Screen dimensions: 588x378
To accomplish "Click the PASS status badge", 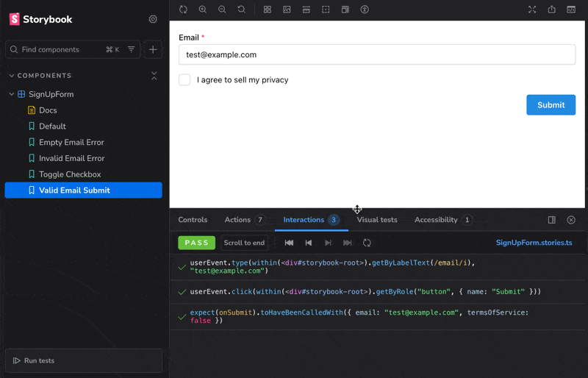I will (x=196, y=243).
